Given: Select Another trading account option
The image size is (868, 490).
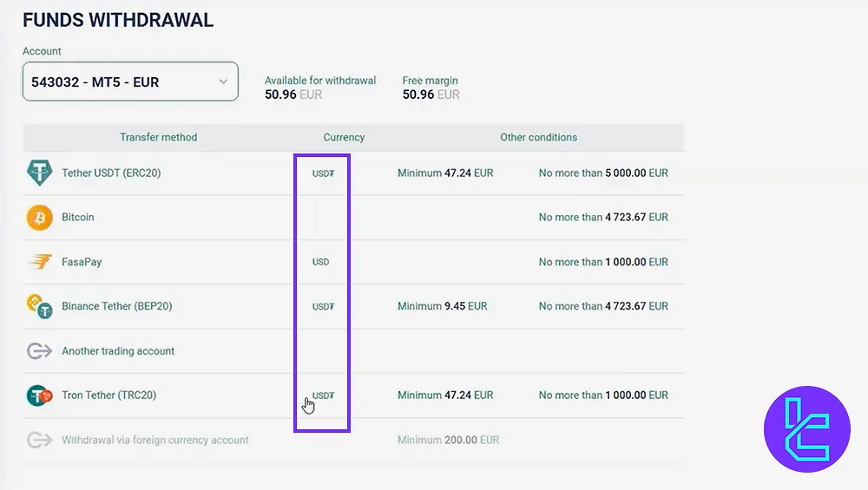Looking at the screenshot, I should [x=118, y=351].
